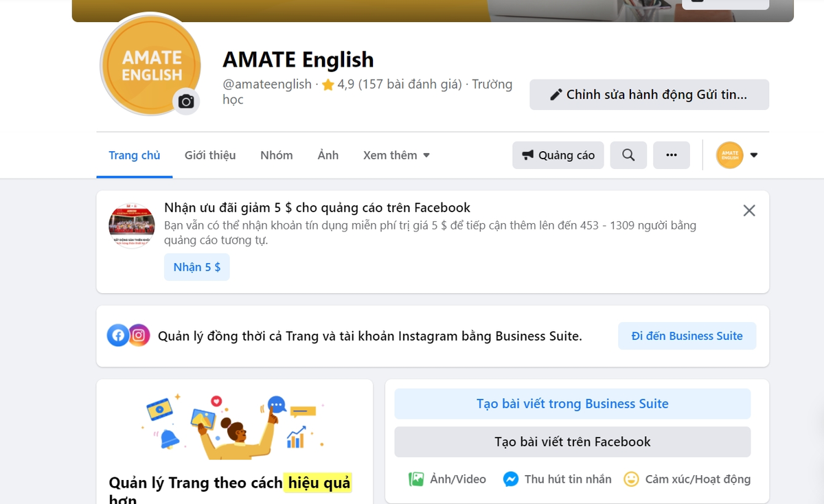
Task: Click the 157 bài đánh giá rating text
Action: (410, 84)
